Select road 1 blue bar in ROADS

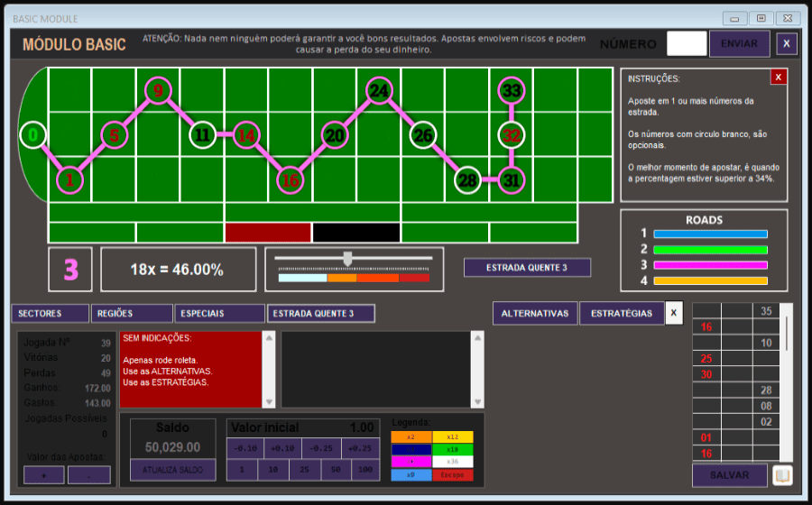(710, 234)
